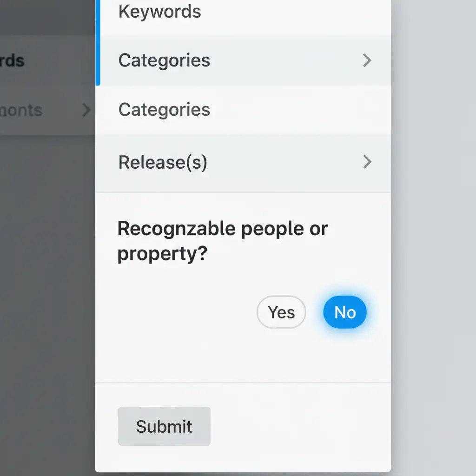Select the blurred "monts" item in left panel
The height and width of the screenshot is (476, 476).
click(x=21, y=110)
